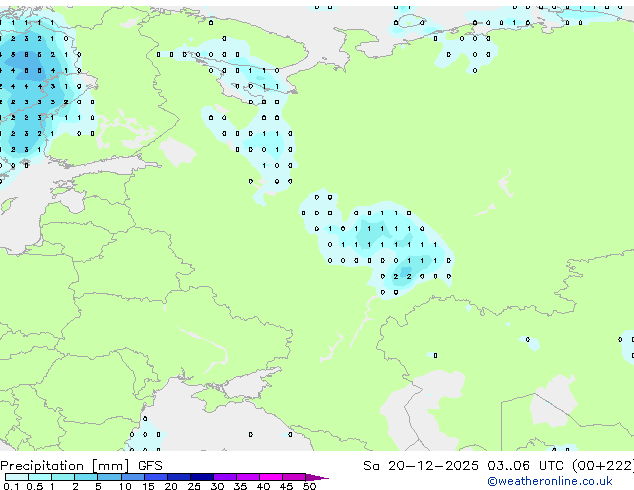The image size is (634, 490).
Task: Click the '(00+222)' forecast offset text
Action: (x=603, y=466)
